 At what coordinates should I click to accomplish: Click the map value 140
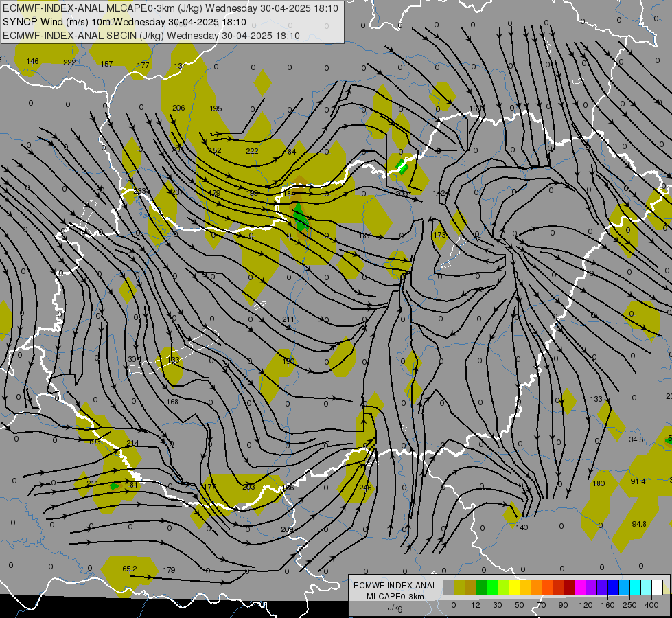522,527
